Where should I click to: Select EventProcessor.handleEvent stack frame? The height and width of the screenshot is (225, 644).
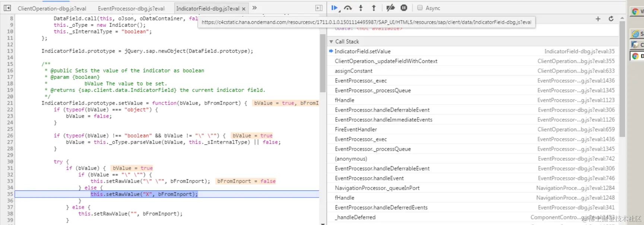coord(472,178)
